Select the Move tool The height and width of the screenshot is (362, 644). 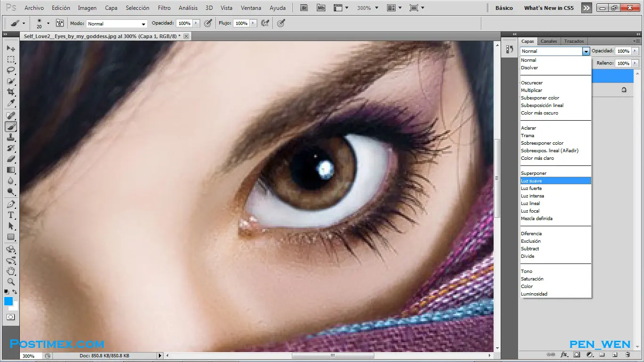[x=11, y=49]
